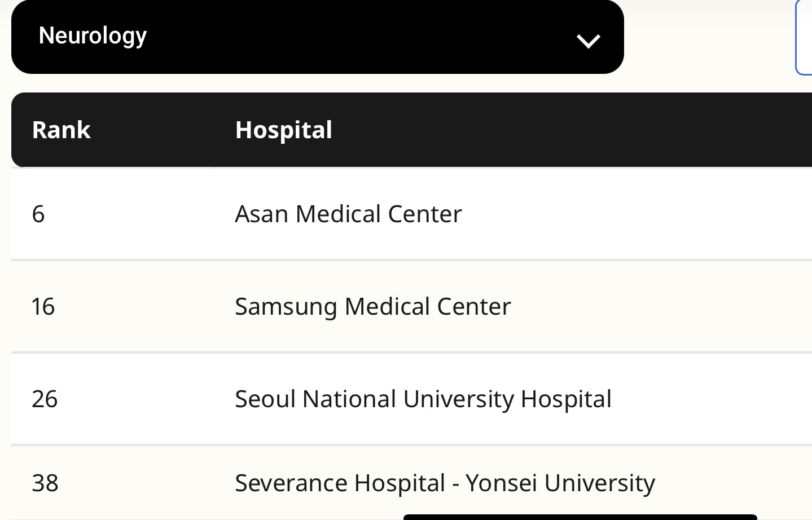
Task: Open the Neurology specialty dropdown
Action: tap(317, 37)
